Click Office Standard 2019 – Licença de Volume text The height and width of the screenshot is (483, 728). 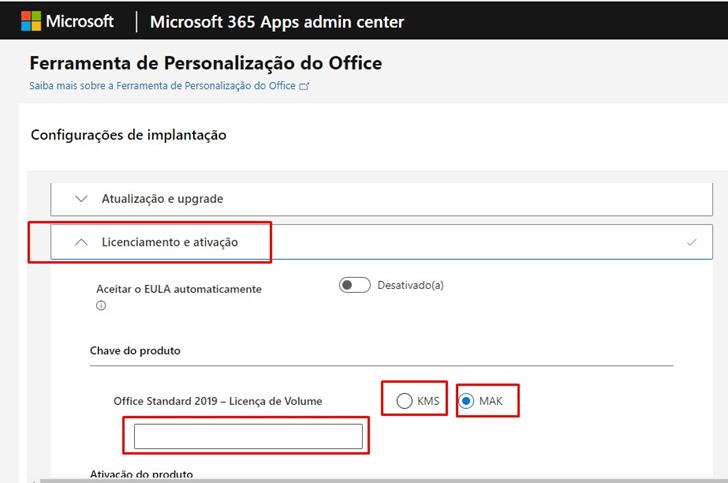(218, 401)
